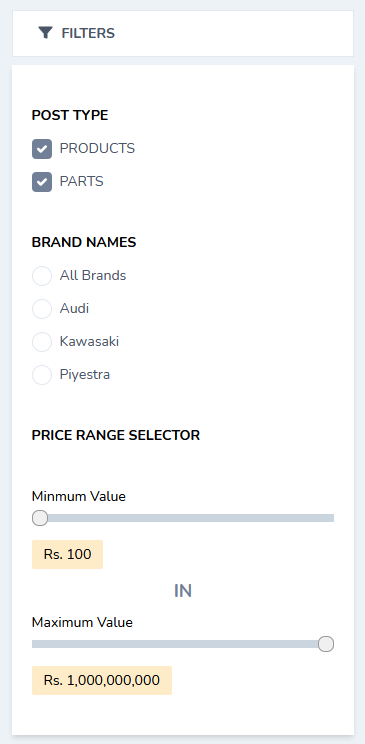
Task: Select the All Brands radio button
Action: point(42,276)
